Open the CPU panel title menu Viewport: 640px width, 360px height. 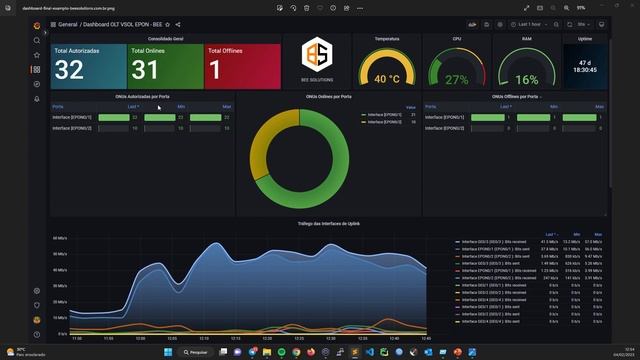pyautogui.click(x=457, y=39)
